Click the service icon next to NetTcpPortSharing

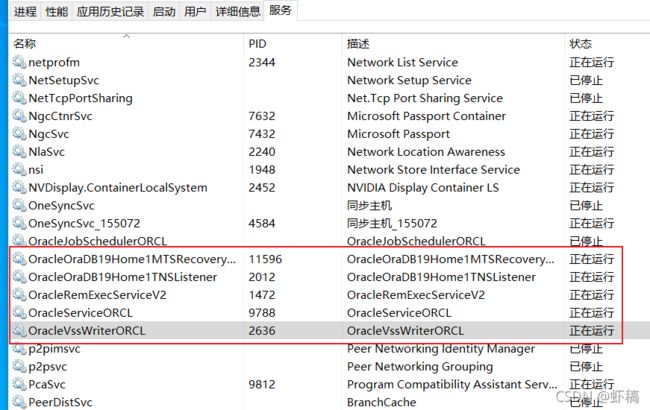(19, 98)
